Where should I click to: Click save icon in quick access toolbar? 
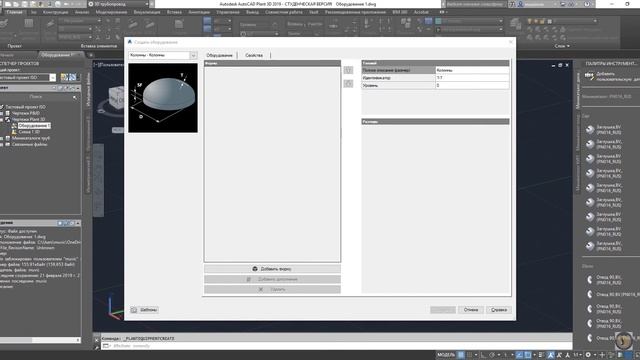[x=25, y=4]
